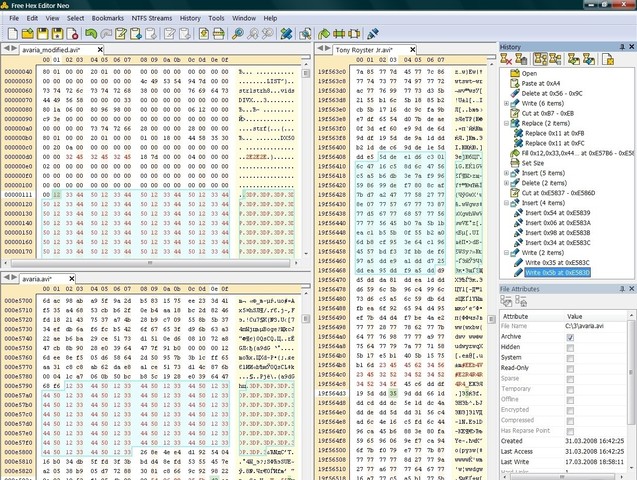Select 'Set Size' history entry
This screenshot has width=637, height=480.
pyautogui.click(x=533, y=163)
